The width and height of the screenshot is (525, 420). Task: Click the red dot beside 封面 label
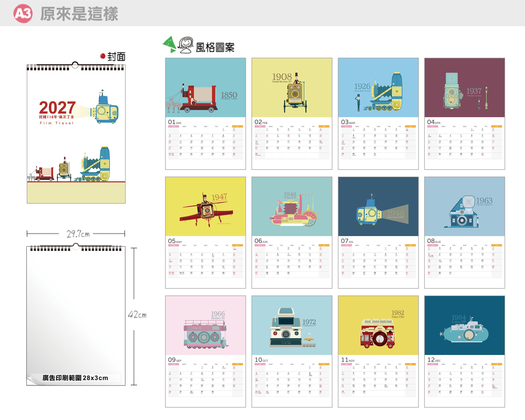[103, 56]
